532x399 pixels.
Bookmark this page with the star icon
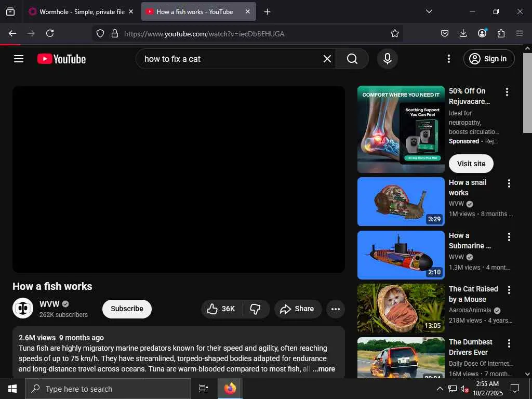pos(395,33)
